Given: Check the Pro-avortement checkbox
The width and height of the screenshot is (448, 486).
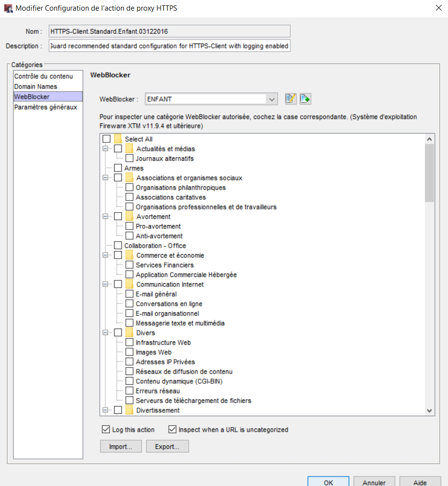Looking at the screenshot, I should click(130, 226).
